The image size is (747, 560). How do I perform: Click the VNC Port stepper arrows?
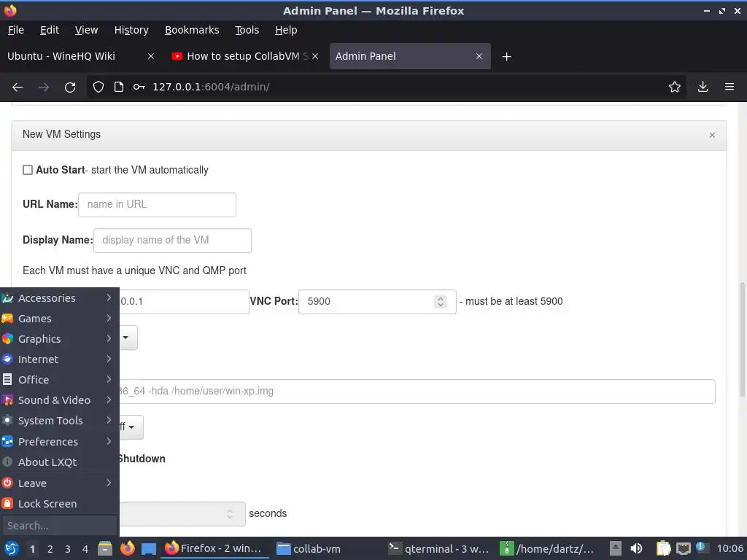(x=441, y=301)
